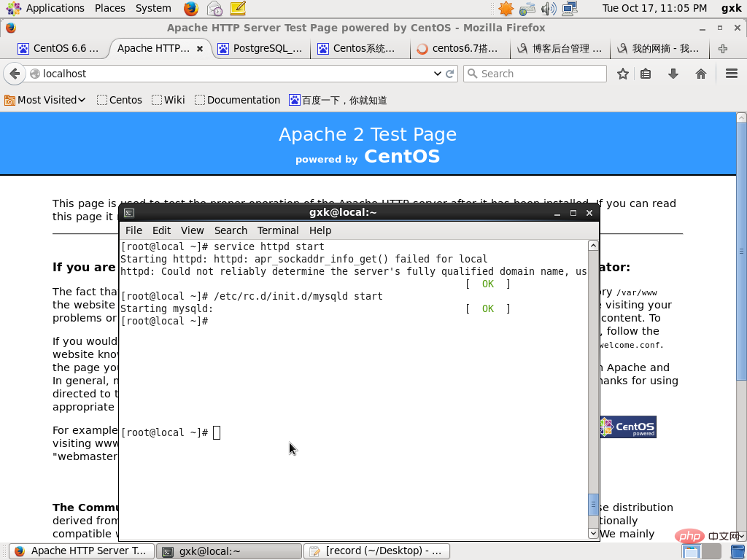The height and width of the screenshot is (560, 747).
Task: Switch to record (~/Desktop) taskbar button
Action: coord(376,551)
